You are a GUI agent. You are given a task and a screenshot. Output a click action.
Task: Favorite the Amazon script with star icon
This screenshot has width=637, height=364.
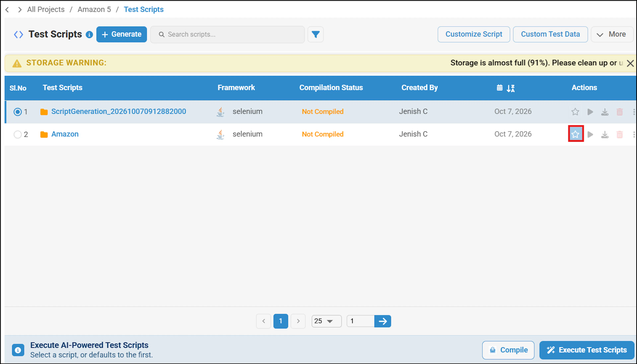point(575,134)
